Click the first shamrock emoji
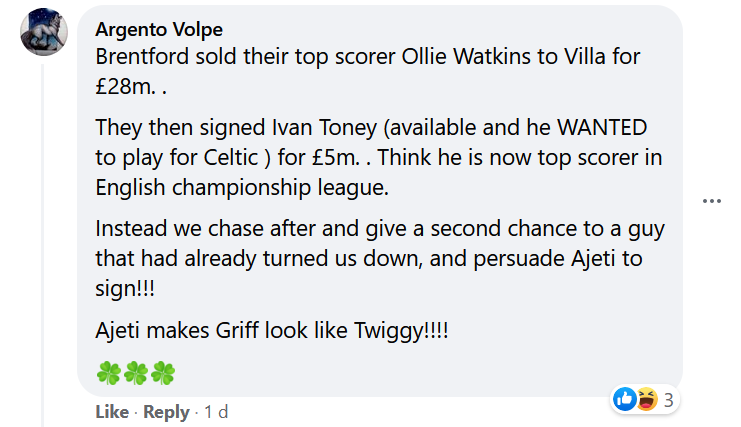Screen dimensions: 741x427 (109, 373)
